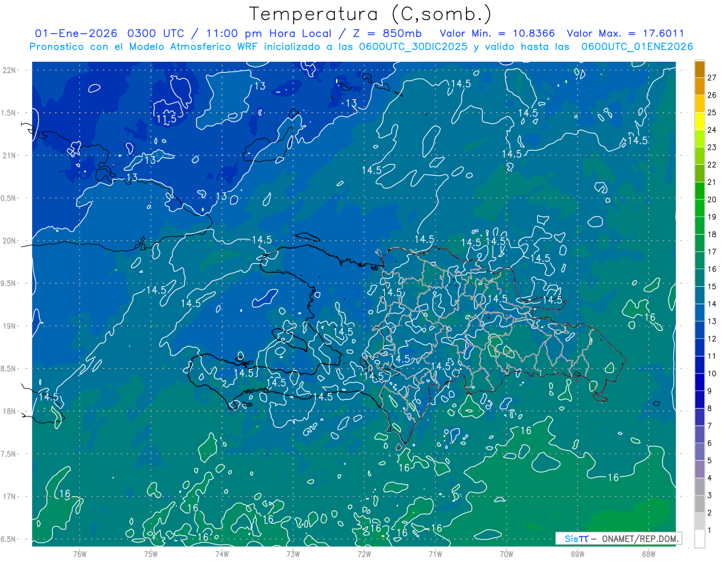Click the "21N" latitude axis label
Screen dimensions: 728x562
coord(9,155)
